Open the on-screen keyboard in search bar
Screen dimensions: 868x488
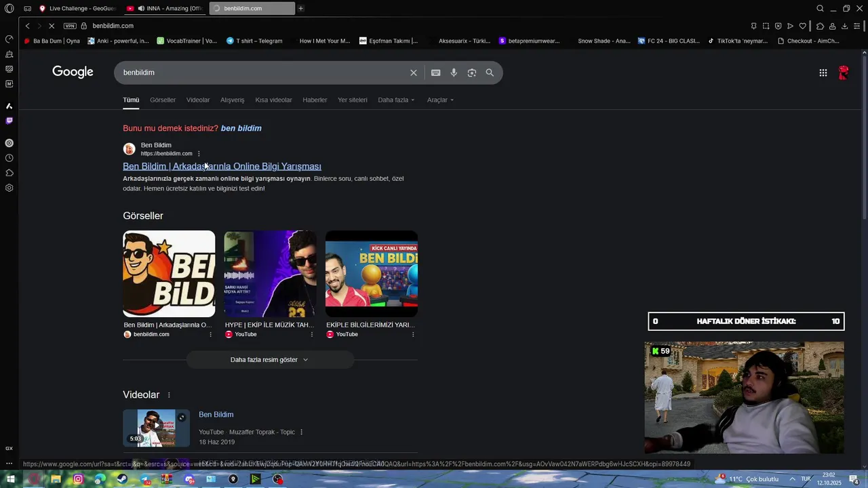point(435,73)
